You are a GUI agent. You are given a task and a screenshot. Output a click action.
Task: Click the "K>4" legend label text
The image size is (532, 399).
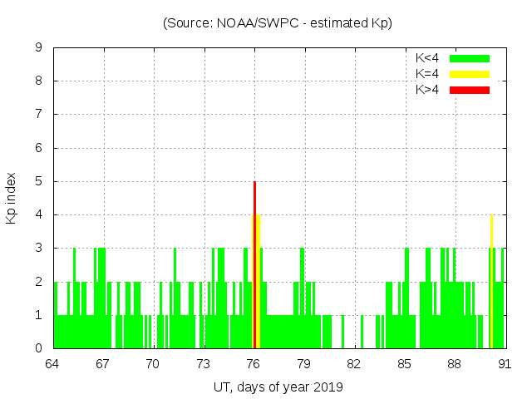tap(427, 90)
